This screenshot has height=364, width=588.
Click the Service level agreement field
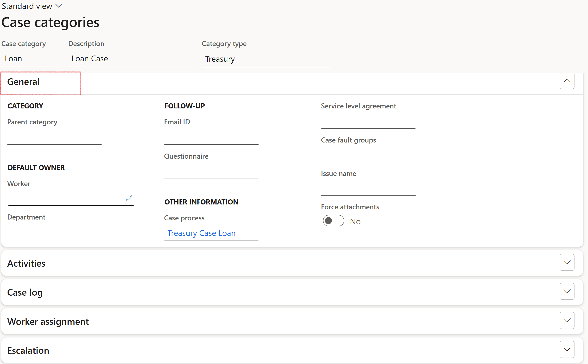[x=368, y=122]
